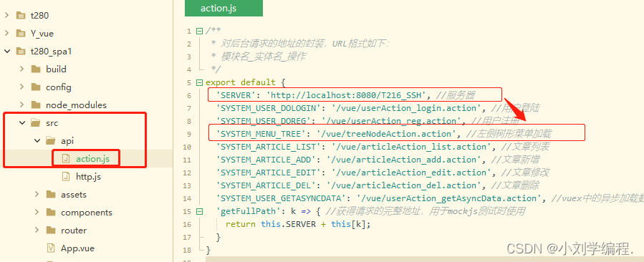Viewport: 644px width, 262px height.
Task: Click the 'SYSTEM_ARTICLE_LIST' key
Action: point(268,147)
